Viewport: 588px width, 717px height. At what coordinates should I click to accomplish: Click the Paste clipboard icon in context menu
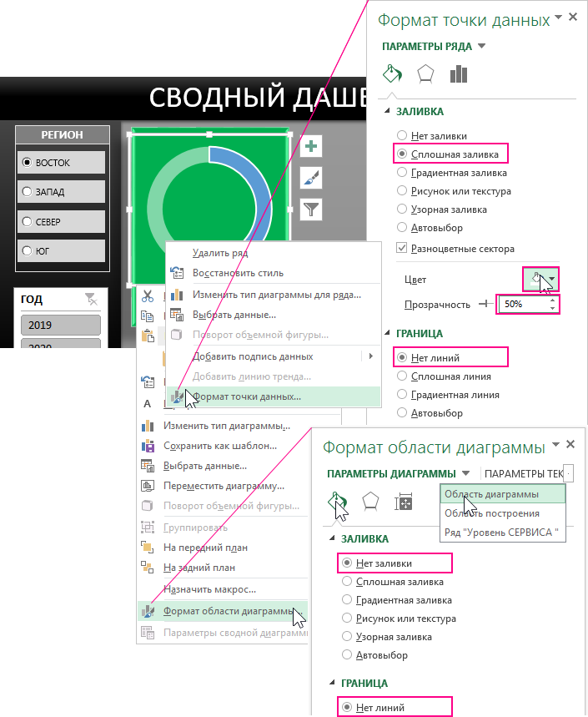click(x=148, y=336)
